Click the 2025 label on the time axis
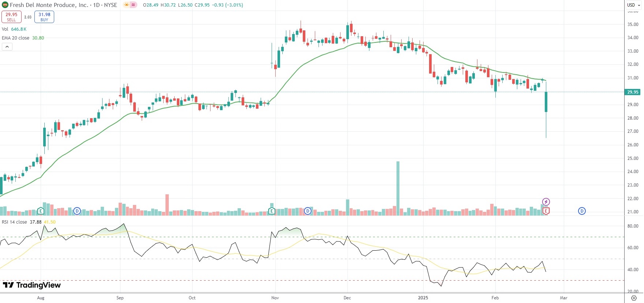644x303 pixels. click(423, 298)
